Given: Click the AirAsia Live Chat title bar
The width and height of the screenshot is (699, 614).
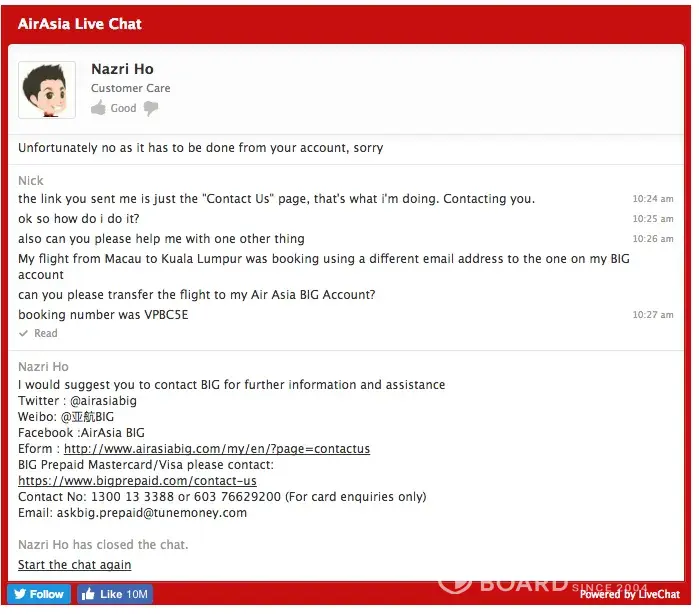Looking at the screenshot, I should coord(80,24).
